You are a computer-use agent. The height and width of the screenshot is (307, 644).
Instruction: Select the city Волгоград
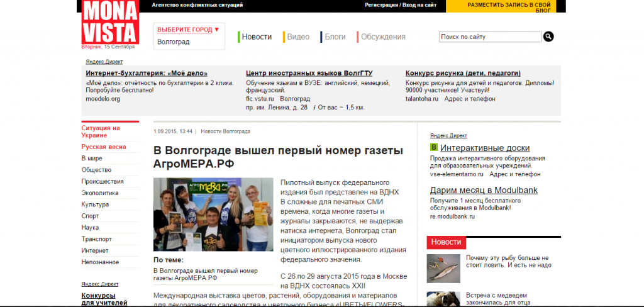pyautogui.click(x=174, y=42)
